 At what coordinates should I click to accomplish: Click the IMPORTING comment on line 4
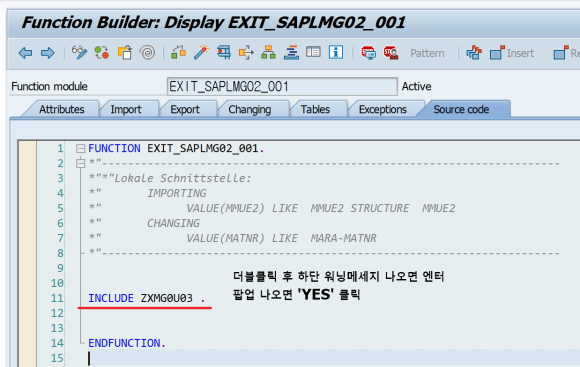point(177,193)
